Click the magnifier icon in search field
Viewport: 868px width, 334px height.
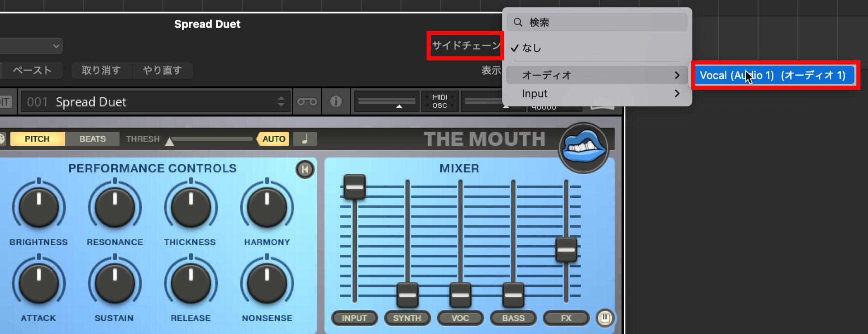click(518, 22)
